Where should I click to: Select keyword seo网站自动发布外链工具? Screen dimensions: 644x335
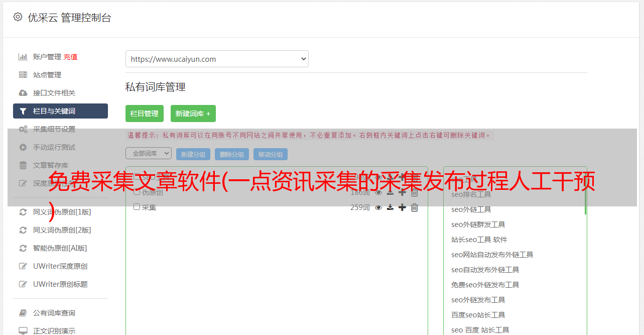point(492,255)
